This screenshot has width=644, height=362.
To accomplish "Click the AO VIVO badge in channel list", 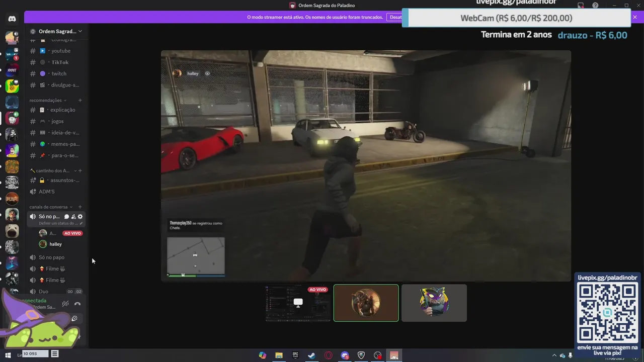I will pos(72,233).
